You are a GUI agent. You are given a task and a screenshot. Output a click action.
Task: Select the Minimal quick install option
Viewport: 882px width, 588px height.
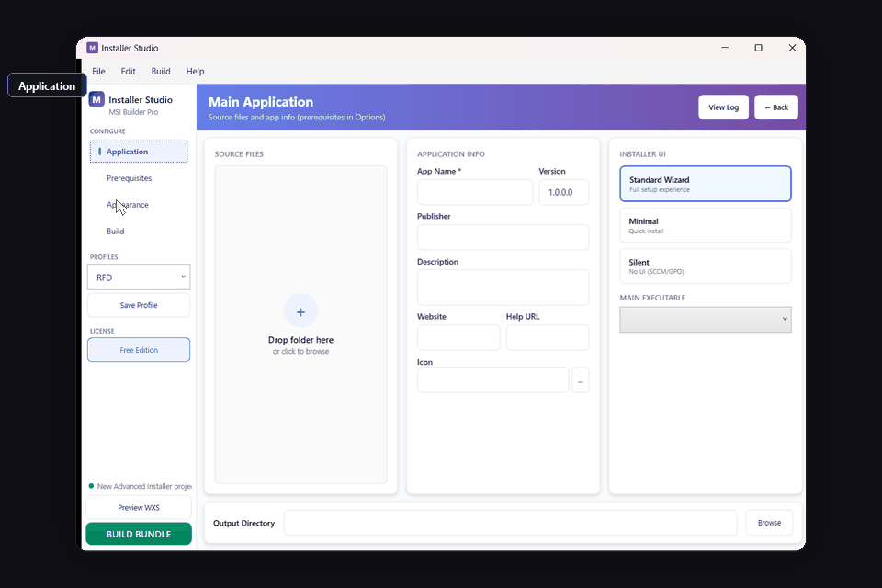[705, 225]
